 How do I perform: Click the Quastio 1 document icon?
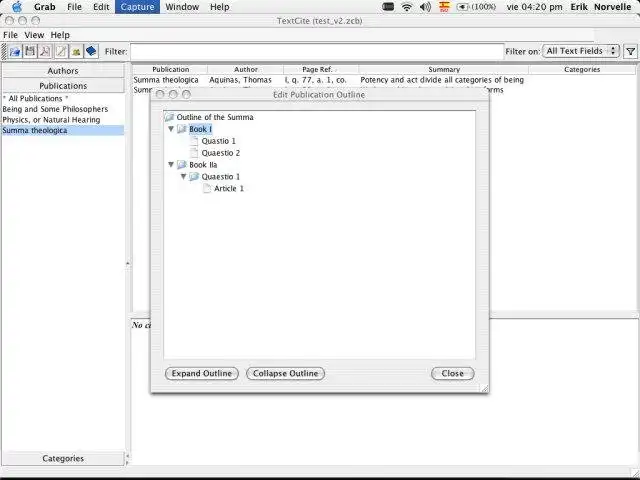pos(194,141)
